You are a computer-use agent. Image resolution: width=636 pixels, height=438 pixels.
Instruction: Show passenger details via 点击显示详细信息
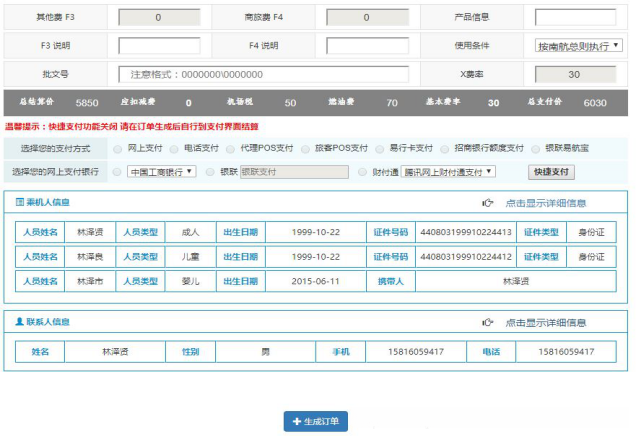coord(546,203)
